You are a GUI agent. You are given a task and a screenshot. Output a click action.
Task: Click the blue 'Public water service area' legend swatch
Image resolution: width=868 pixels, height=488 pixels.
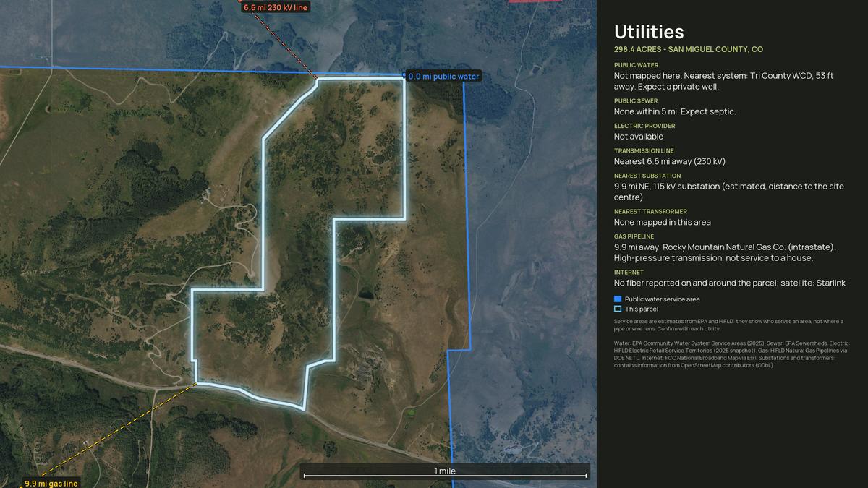(618, 299)
